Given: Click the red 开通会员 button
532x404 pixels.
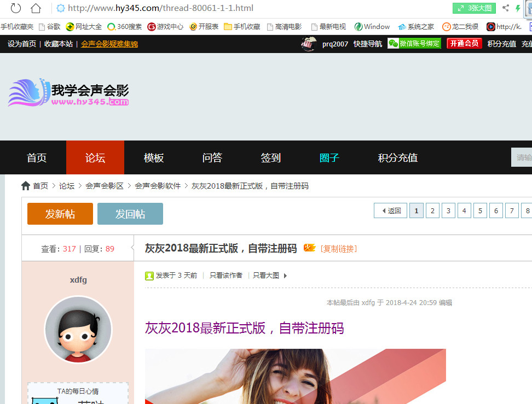Looking at the screenshot, I should pos(464,43).
